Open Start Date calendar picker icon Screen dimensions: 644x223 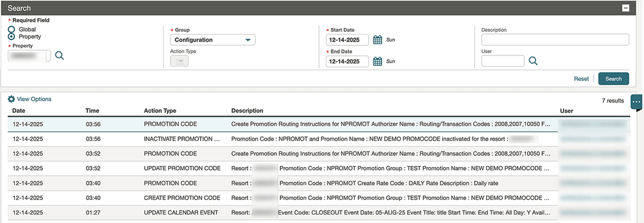pyautogui.click(x=377, y=40)
